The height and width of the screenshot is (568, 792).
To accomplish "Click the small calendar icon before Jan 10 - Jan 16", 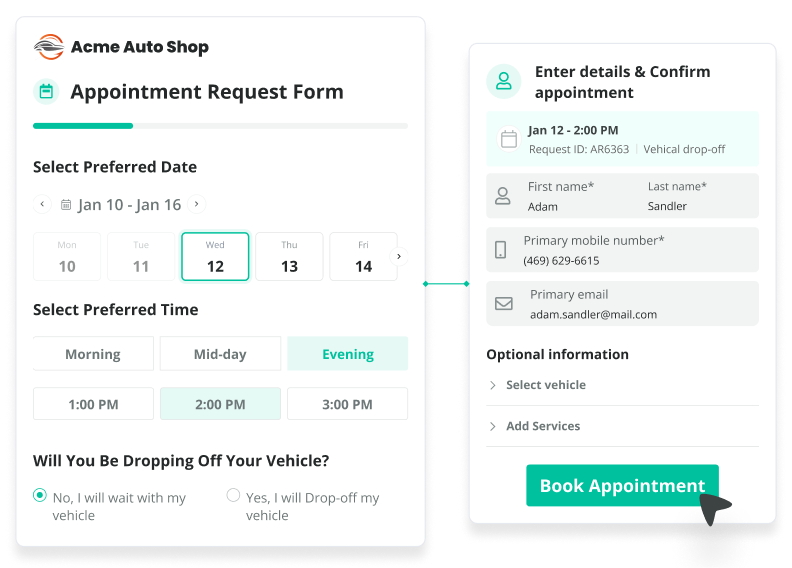I will [66, 205].
